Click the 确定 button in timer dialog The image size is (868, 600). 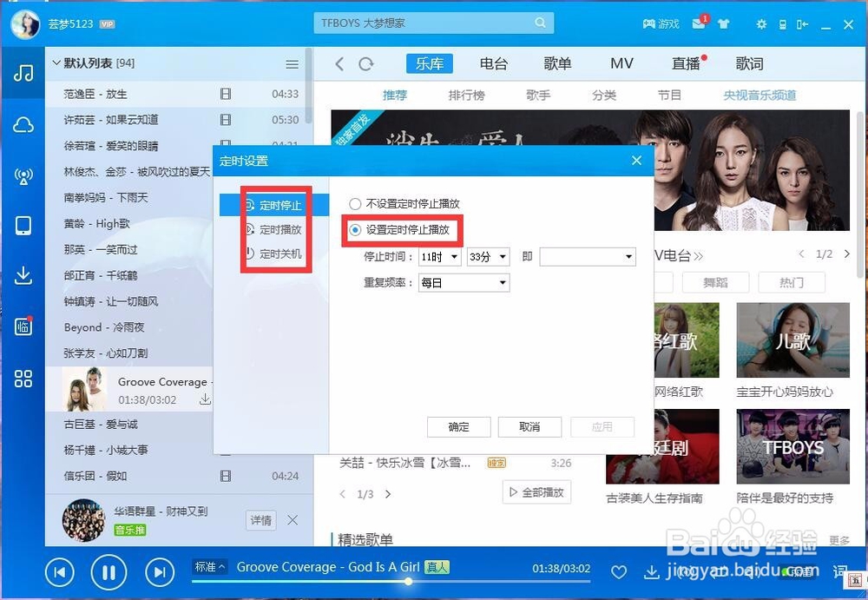[x=458, y=426]
